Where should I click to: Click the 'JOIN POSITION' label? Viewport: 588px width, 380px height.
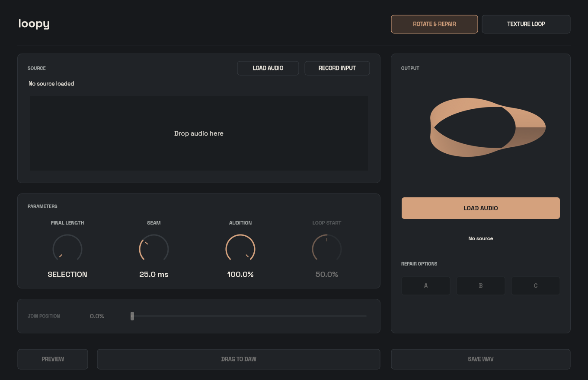click(x=44, y=316)
